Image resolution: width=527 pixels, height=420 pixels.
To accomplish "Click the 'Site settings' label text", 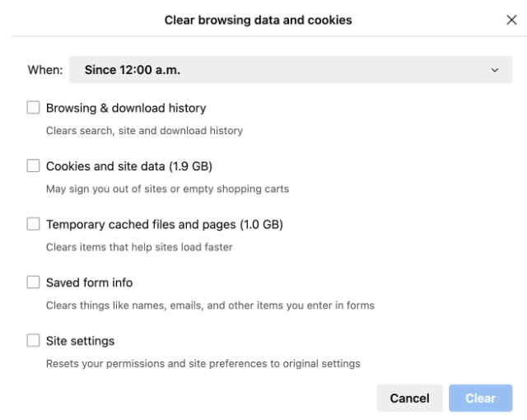I will click(80, 340).
